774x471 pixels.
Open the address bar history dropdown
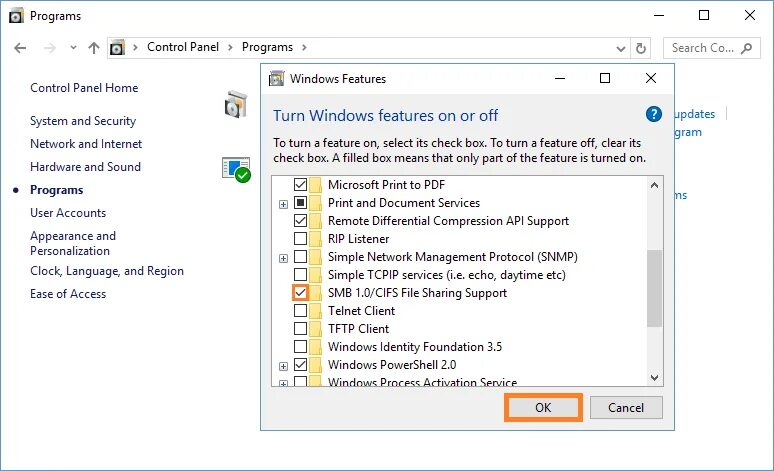[x=619, y=47]
